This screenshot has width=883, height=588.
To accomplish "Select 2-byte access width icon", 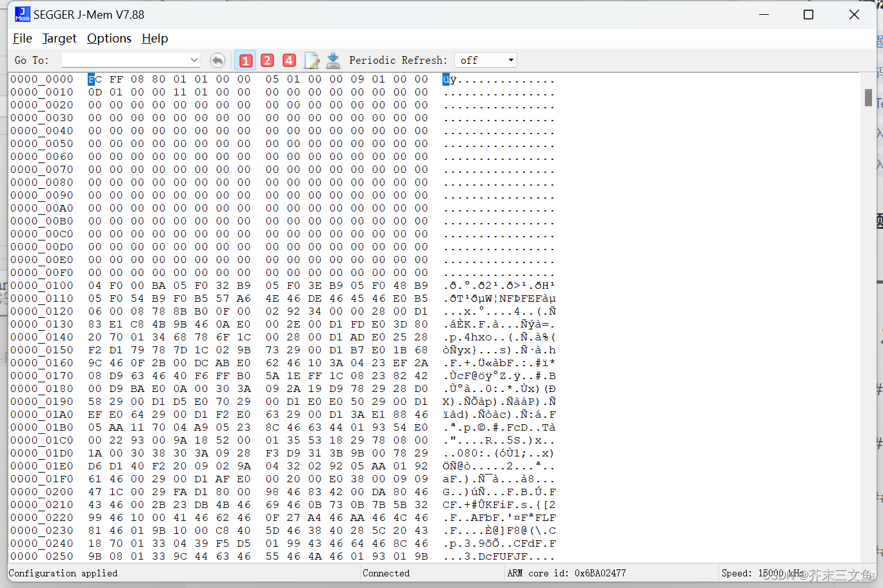I will 267,60.
